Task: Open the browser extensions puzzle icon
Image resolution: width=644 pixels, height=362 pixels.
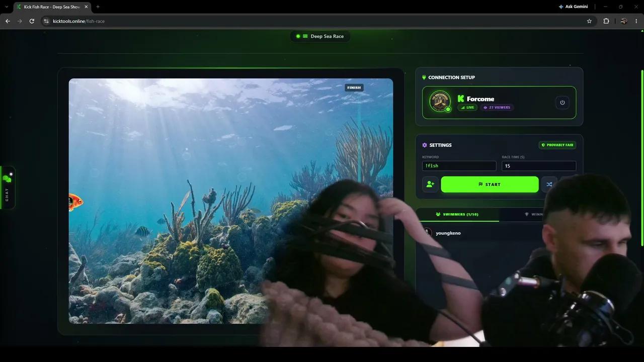Action: tap(606, 21)
